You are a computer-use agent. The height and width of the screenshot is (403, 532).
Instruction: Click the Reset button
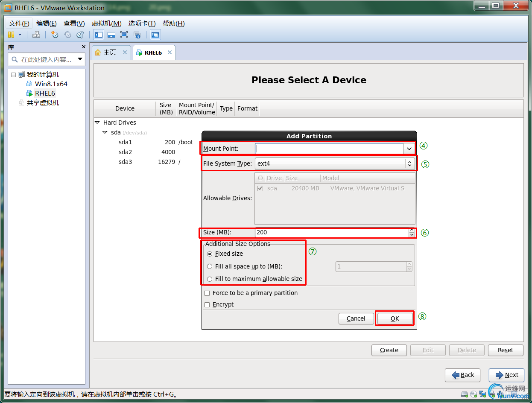506,350
